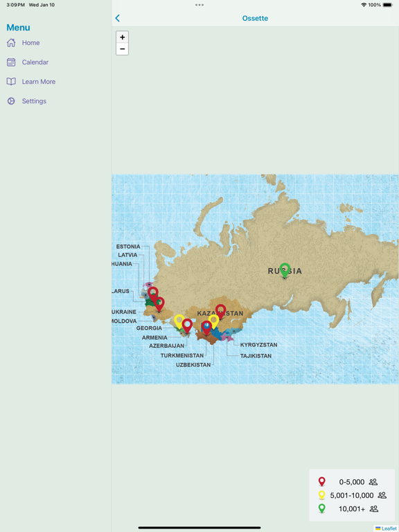Click the 5,001-10,000 legend label

(x=352, y=495)
